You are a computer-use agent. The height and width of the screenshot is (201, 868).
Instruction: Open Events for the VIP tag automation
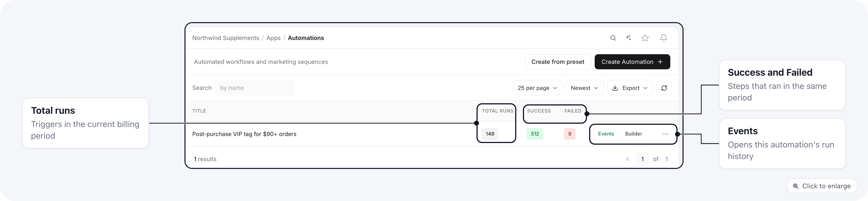coord(606,134)
